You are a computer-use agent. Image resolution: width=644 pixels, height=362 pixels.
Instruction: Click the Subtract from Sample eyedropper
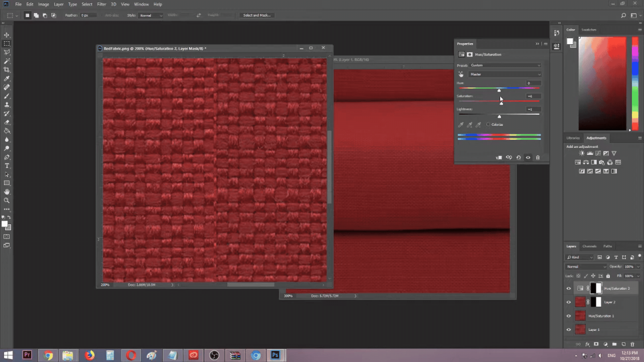[x=479, y=125]
